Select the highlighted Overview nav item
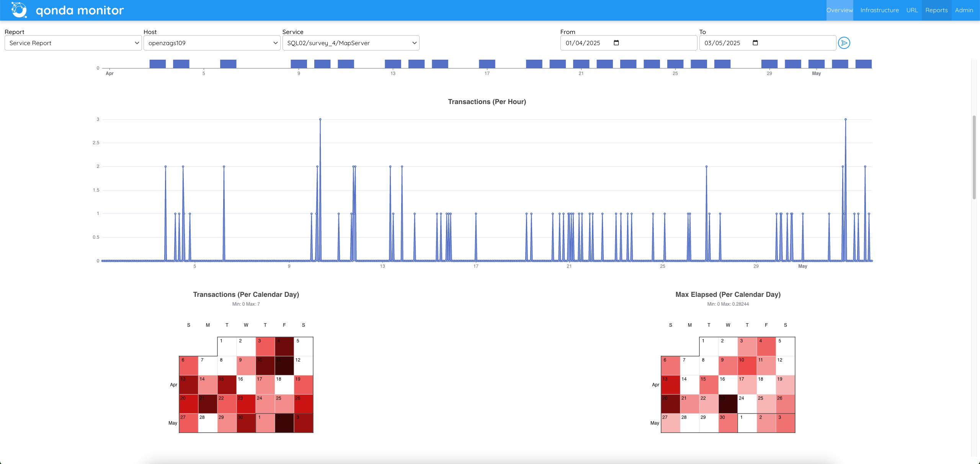Screen dimensions: 980x464 click(x=840, y=10)
